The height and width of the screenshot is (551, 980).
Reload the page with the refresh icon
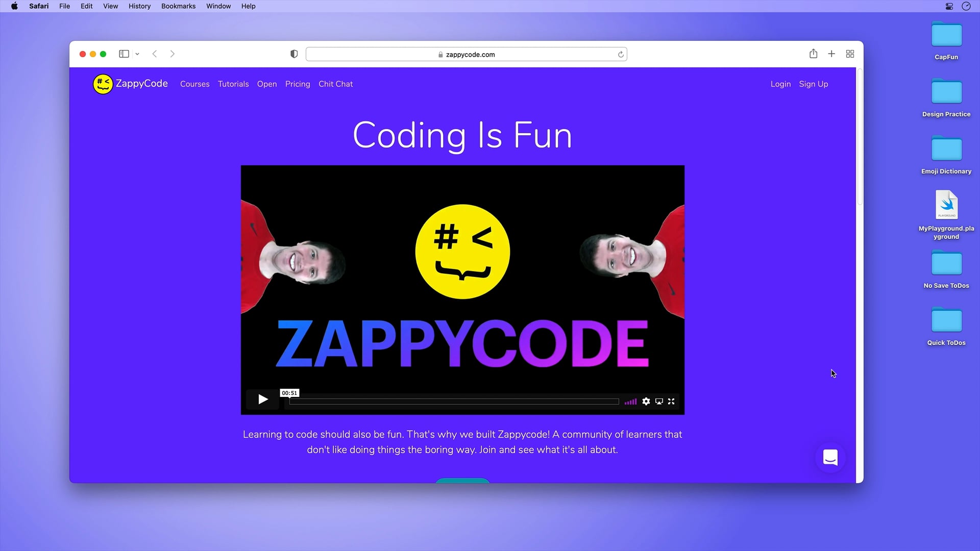[621, 55]
